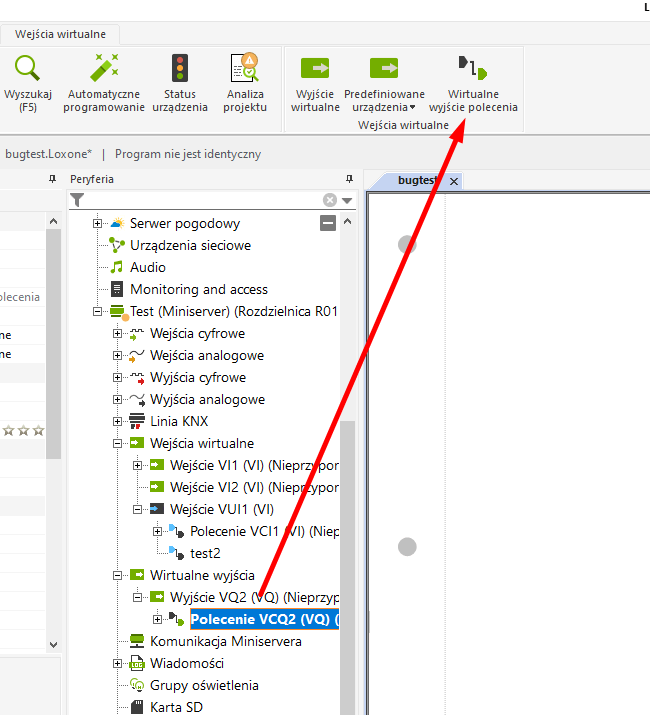Click the collapse-all icon beside Serwer pogodowy
Screen dimensions: 650x715
pos(328,223)
